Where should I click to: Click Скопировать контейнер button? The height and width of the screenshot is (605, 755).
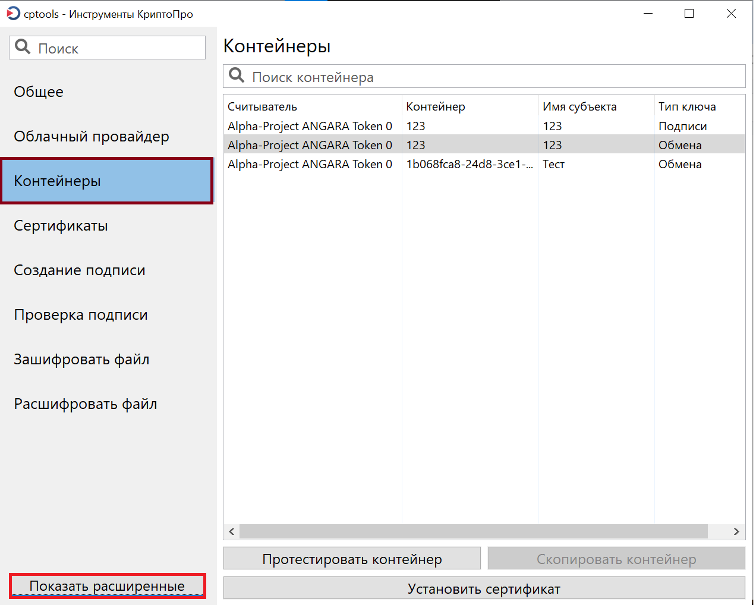click(x=616, y=559)
